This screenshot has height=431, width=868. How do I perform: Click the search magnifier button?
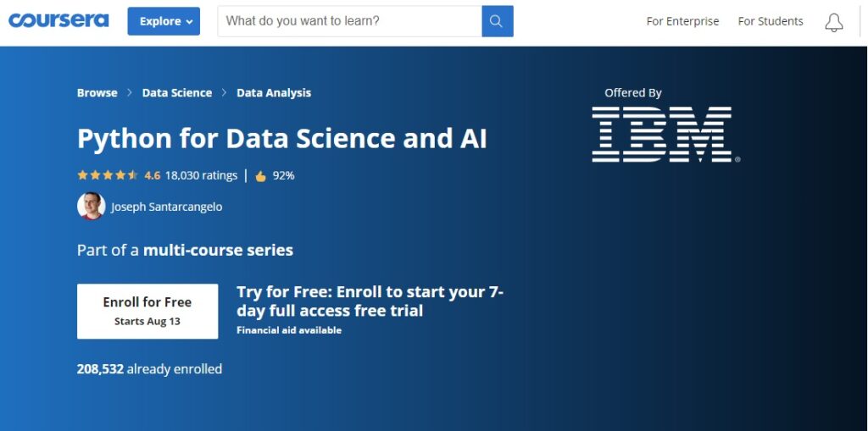pyautogui.click(x=498, y=21)
